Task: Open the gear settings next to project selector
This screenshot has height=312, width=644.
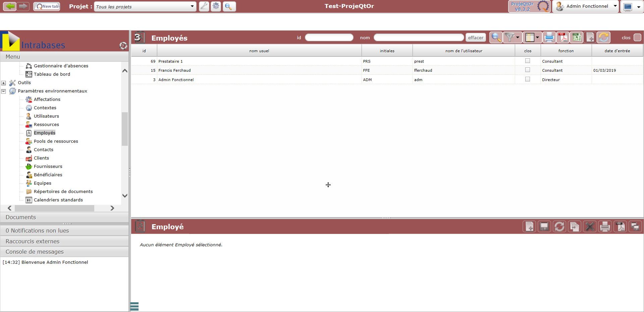Action: click(216, 6)
